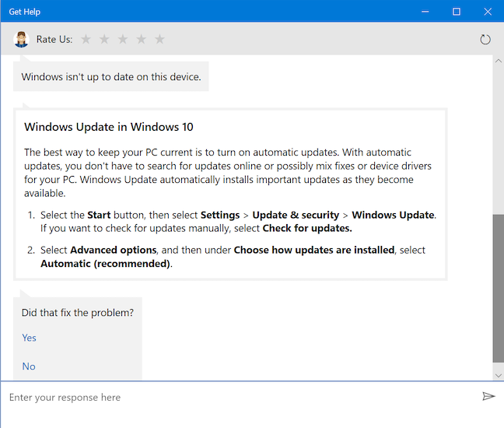Image resolution: width=504 pixels, height=428 pixels.
Task: Maximize the Get Help window
Action: [x=456, y=12]
